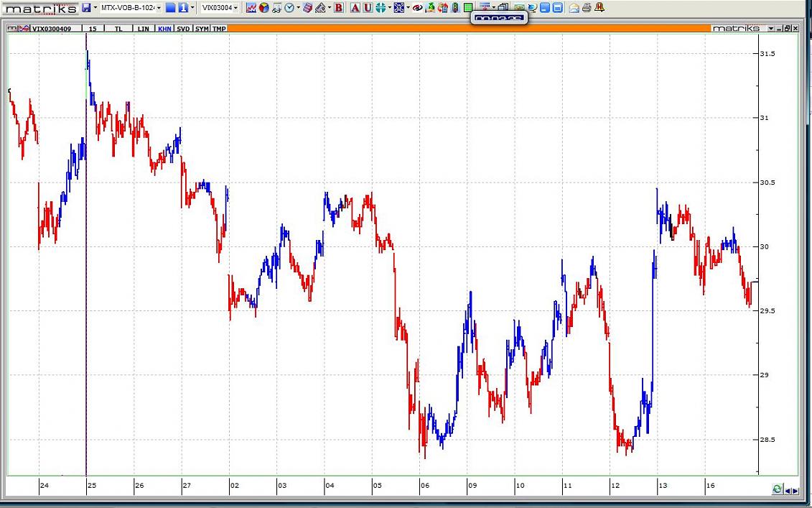
Task: Toggle the LIN scale mode
Action: [144, 29]
